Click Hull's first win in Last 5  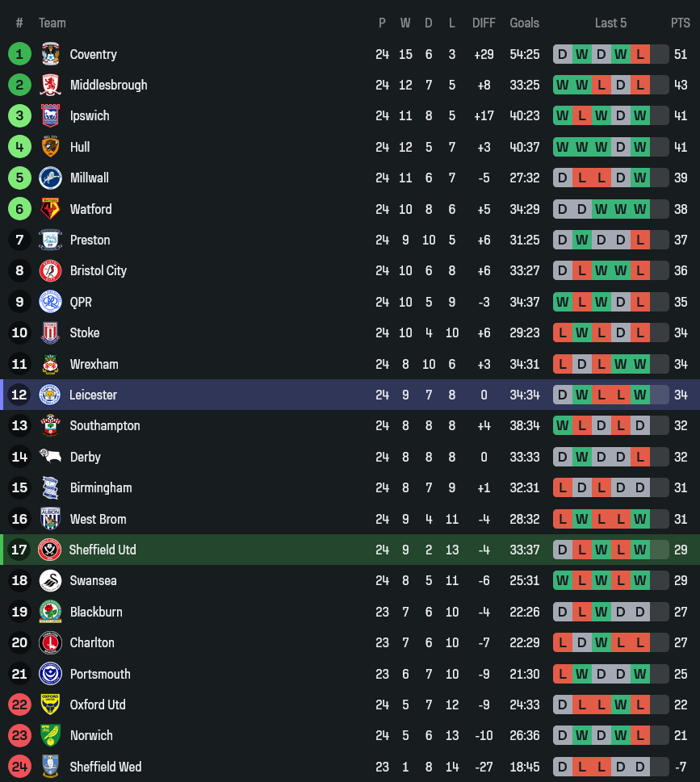click(x=562, y=147)
